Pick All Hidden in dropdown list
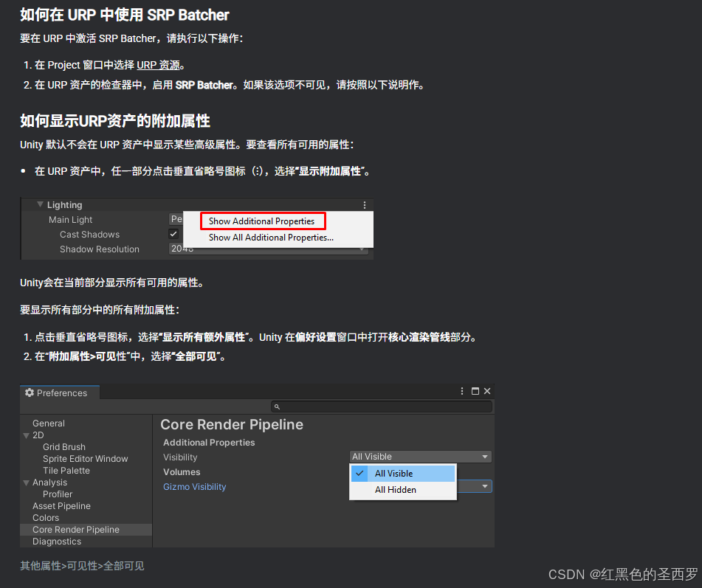702x588 pixels. coord(403,490)
